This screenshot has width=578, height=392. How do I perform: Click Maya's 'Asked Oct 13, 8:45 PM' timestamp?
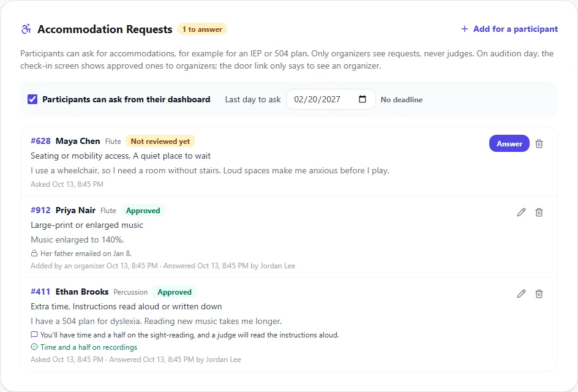pos(67,184)
